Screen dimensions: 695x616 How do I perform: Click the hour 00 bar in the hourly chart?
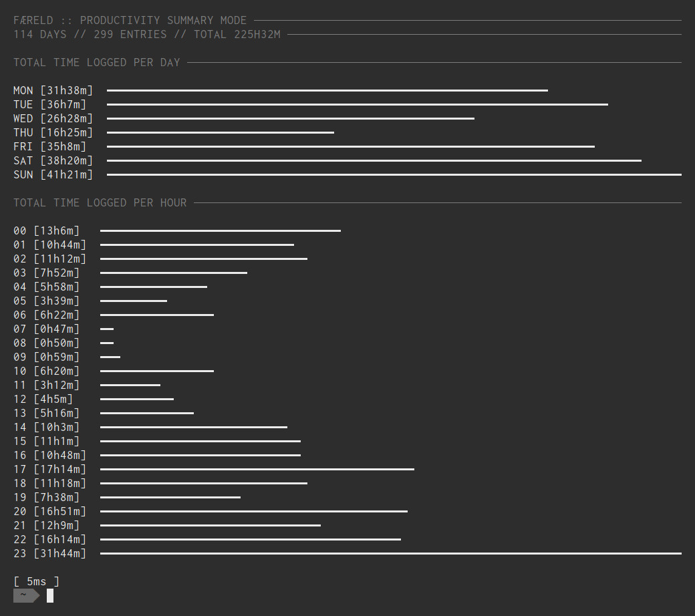[x=221, y=231]
